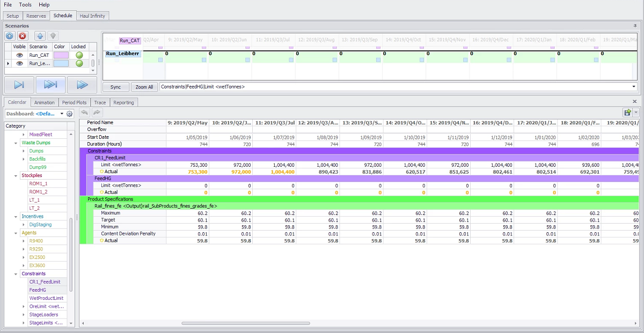Screen dimensions: 644x333
Task: Click the Zoom All button
Action: (x=144, y=87)
